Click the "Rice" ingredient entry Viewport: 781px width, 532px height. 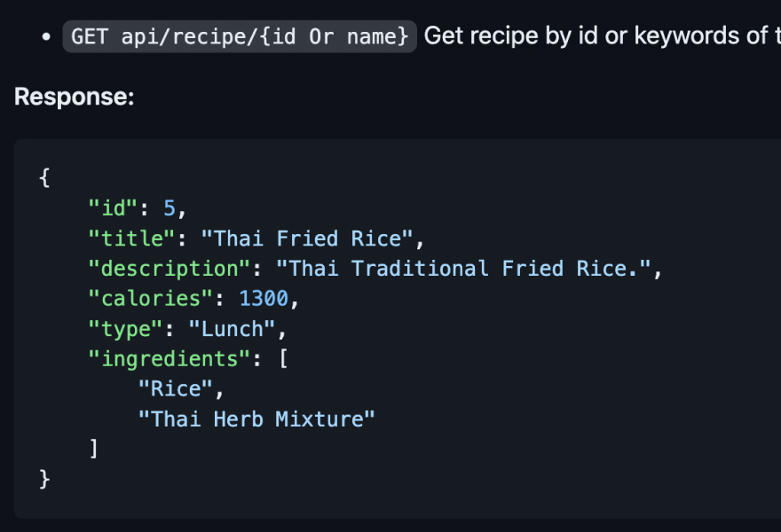tap(175, 389)
